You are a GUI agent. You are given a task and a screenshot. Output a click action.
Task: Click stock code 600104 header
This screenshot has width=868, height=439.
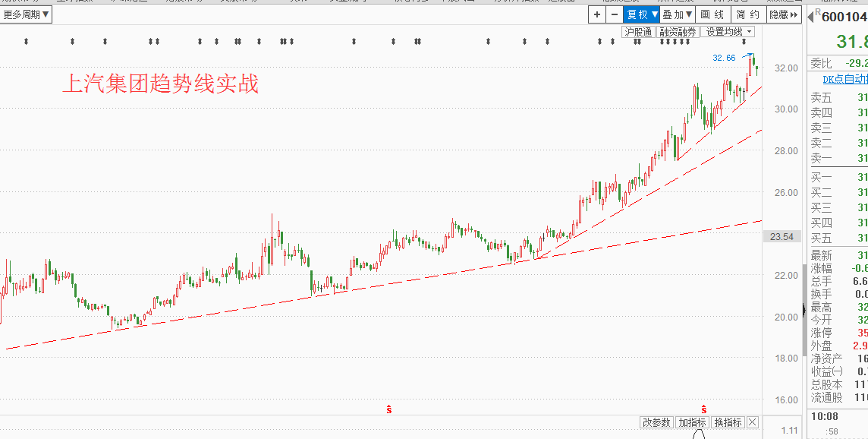point(844,17)
